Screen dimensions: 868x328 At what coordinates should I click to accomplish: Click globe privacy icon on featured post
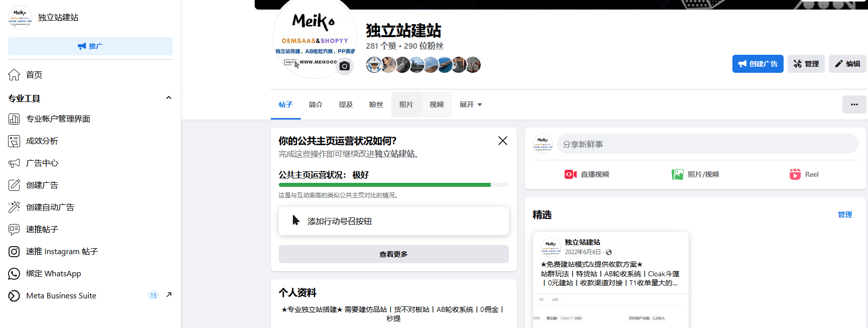click(609, 252)
